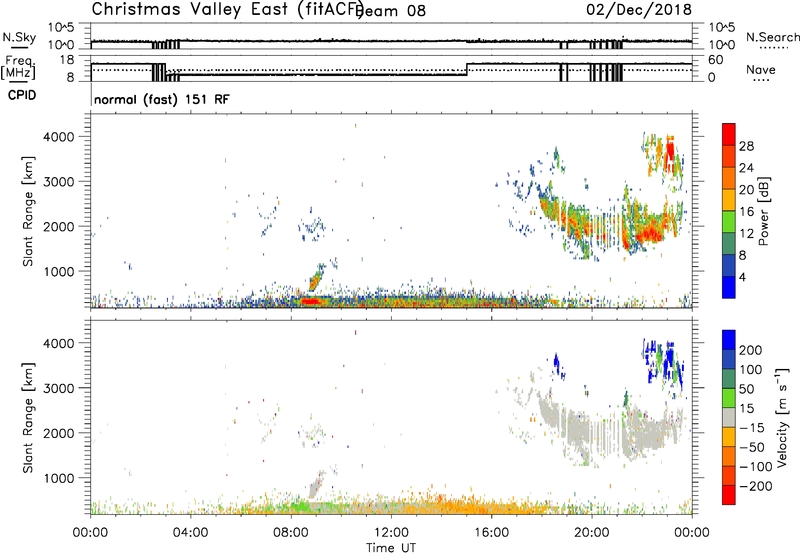
Task: Click the red top segment of power colorbar
Action: pos(729,135)
